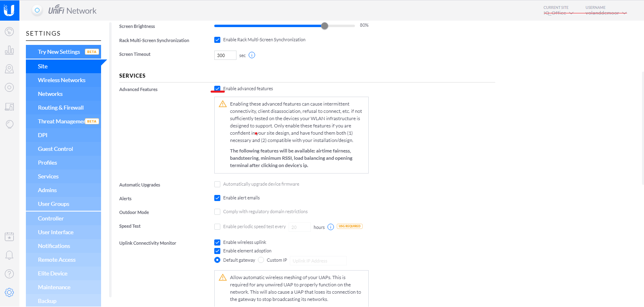Toggle Enable Rack Multi-Screen Synchronization
Screen dimensions: 644x307
(217, 40)
